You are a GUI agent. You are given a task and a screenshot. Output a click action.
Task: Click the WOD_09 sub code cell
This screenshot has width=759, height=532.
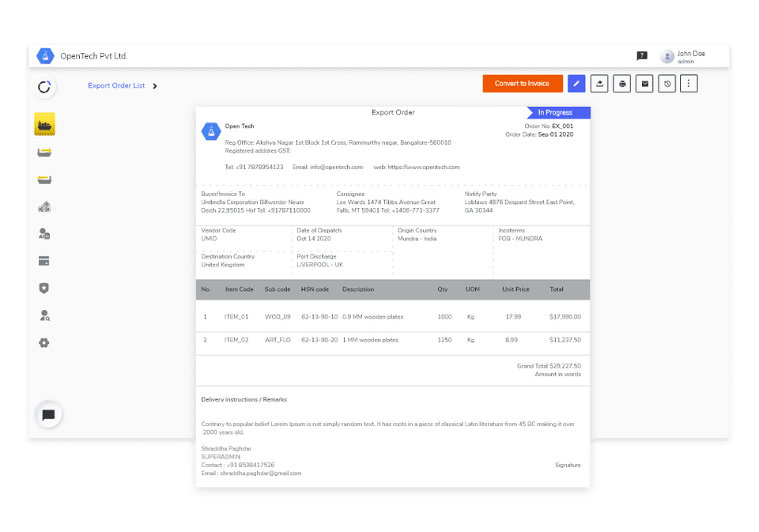tap(278, 317)
